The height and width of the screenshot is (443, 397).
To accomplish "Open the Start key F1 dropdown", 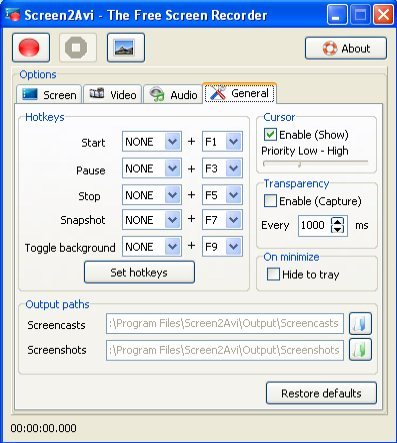I will coord(222,142).
